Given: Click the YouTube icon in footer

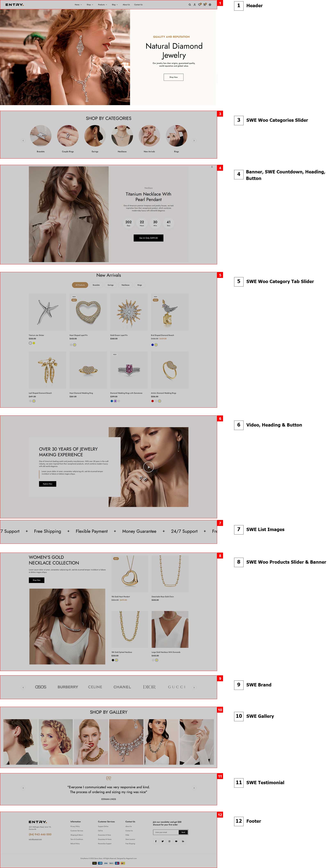Looking at the screenshot, I should [176, 841].
